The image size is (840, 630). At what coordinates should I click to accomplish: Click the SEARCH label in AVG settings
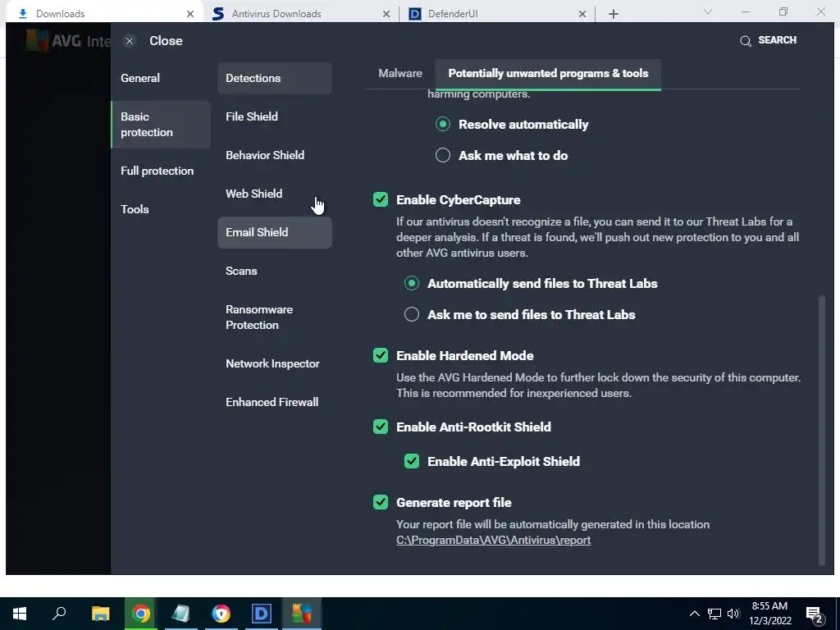click(777, 40)
